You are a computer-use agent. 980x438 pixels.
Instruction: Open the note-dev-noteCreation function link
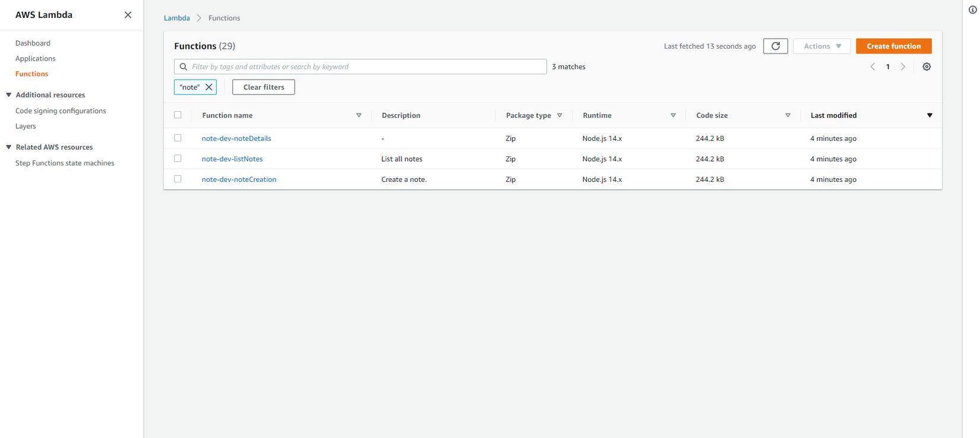[x=239, y=179]
